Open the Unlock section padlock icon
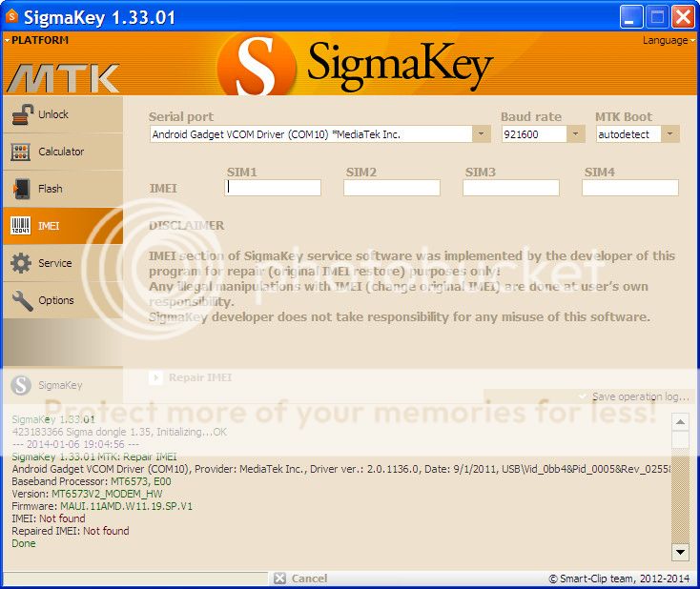Image resolution: width=700 pixels, height=589 pixels. [x=22, y=114]
